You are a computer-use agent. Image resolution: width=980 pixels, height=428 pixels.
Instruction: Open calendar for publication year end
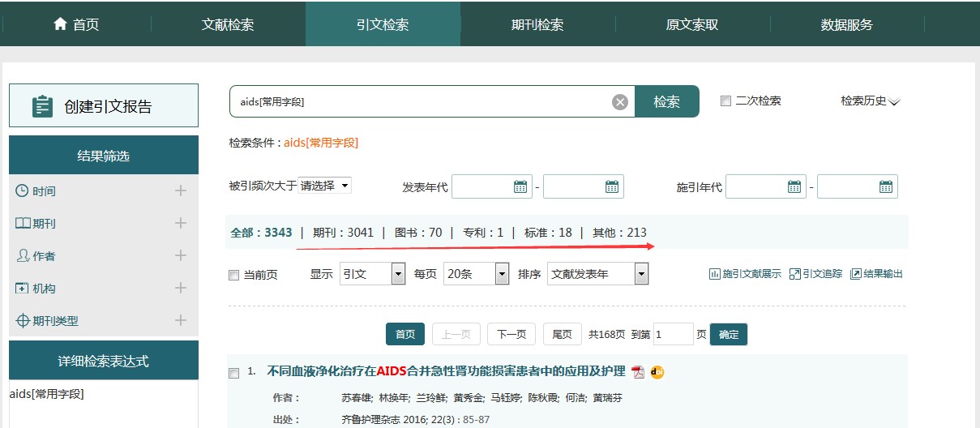(612, 186)
